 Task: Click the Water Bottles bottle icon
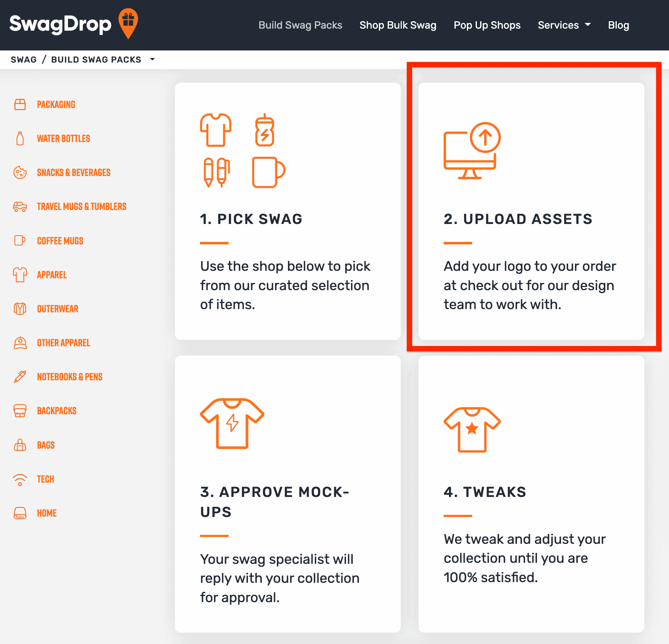(20, 138)
